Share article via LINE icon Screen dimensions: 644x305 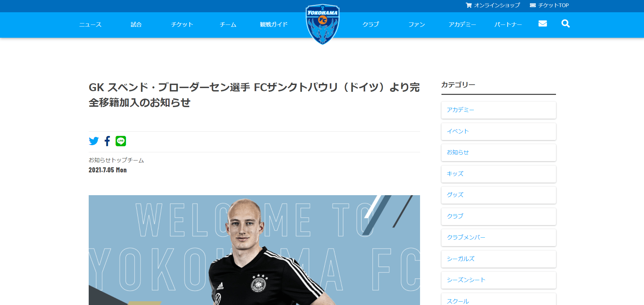point(121,141)
